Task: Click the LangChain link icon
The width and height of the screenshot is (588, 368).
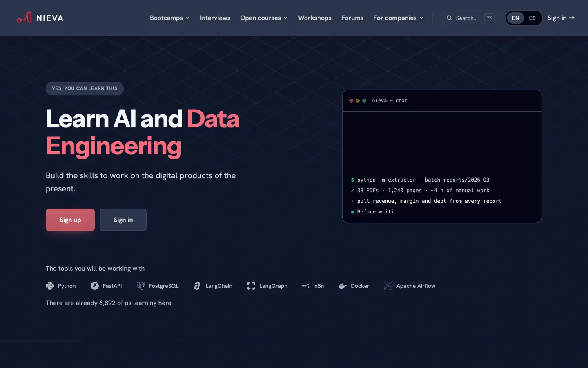Action: 197,286
